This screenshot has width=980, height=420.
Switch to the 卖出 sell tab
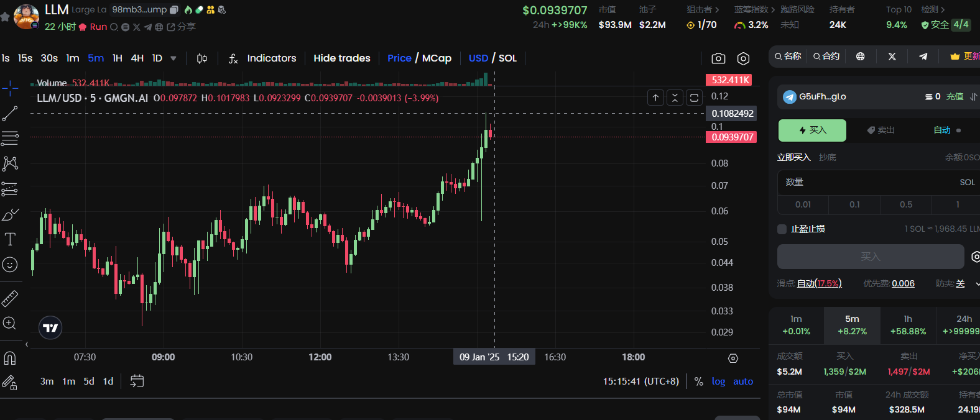point(881,130)
